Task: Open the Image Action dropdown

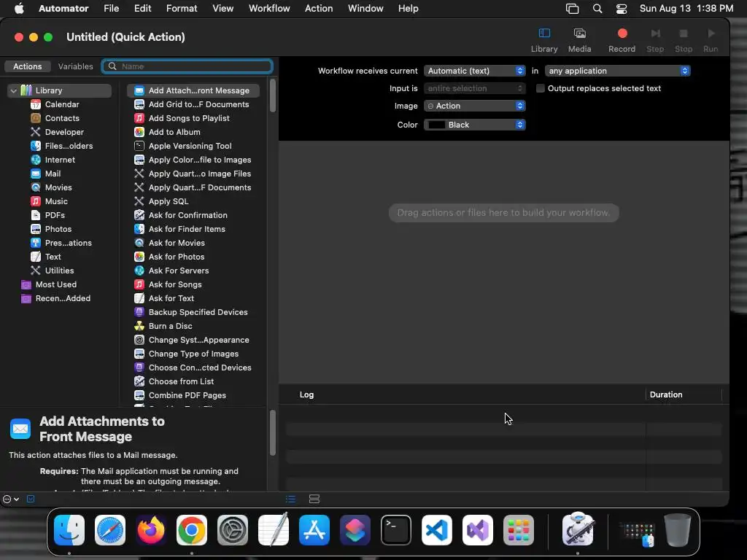Action: point(474,106)
